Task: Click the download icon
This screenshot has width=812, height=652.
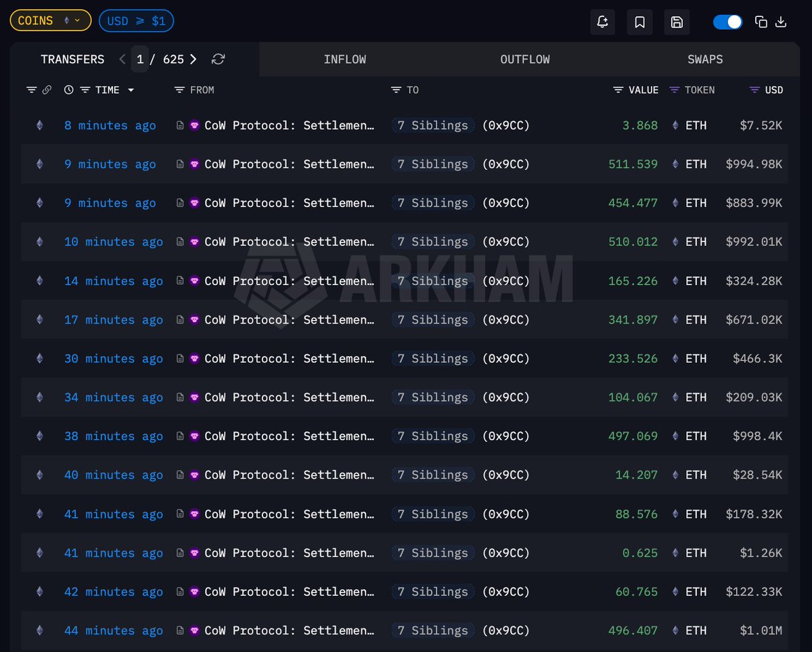Action: point(780,22)
